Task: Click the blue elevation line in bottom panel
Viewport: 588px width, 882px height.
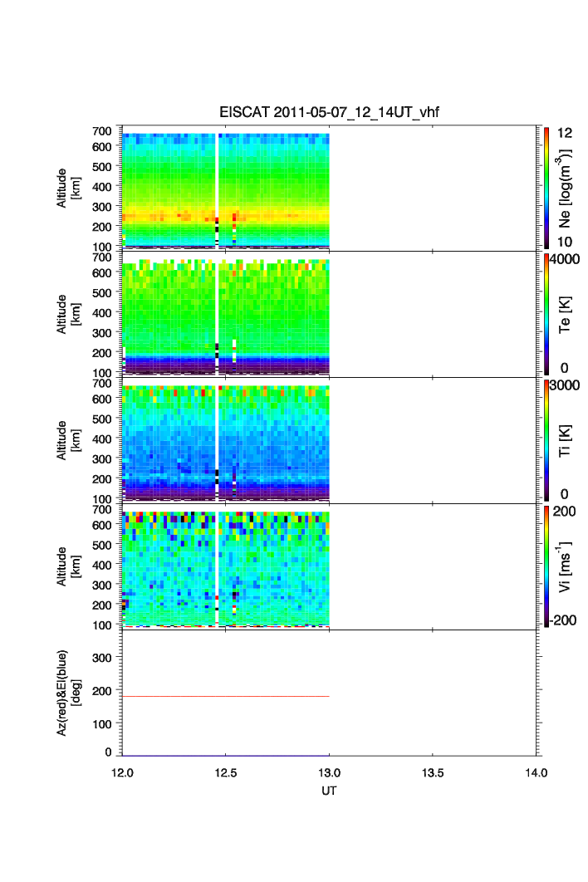Action: [x=226, y=756]
